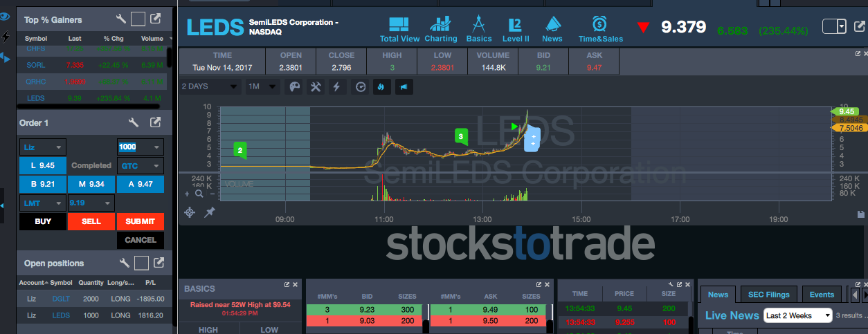Viewport: 868px width, 334px height.
Task: Open the 2 DAYS range dropdown
Action: pyautogui.click(x=210, y=86)
